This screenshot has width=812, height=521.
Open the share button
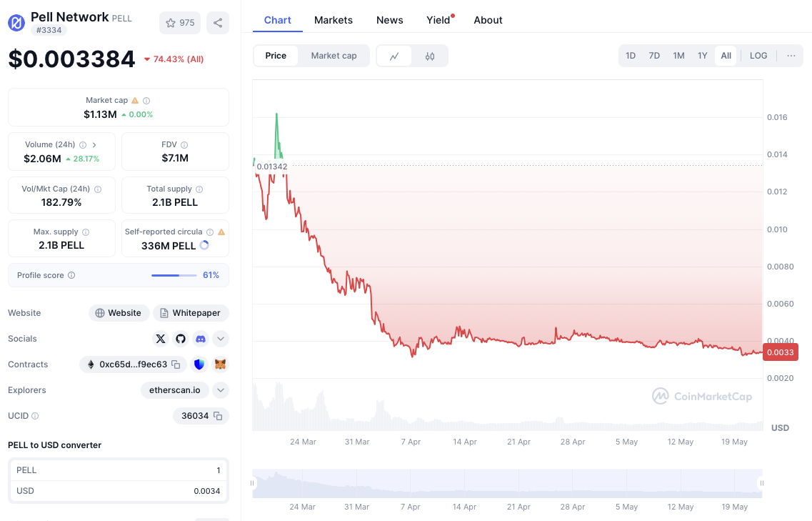[x=218, y=23]
